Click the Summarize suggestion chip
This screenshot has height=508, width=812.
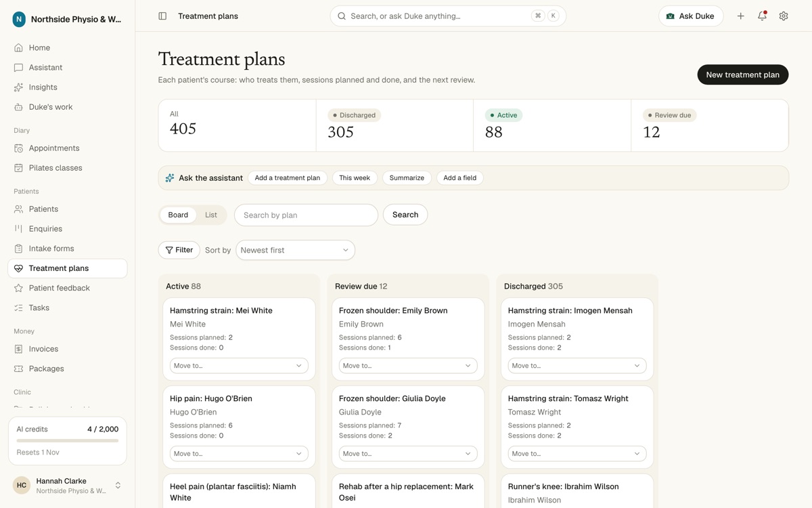click(x=407, y=178)
